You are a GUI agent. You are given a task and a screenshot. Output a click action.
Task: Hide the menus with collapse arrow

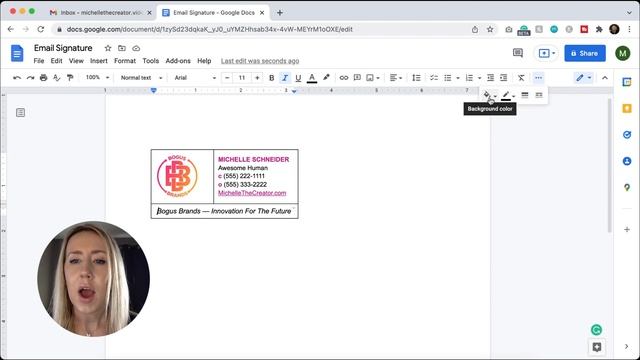pos(605,78)
